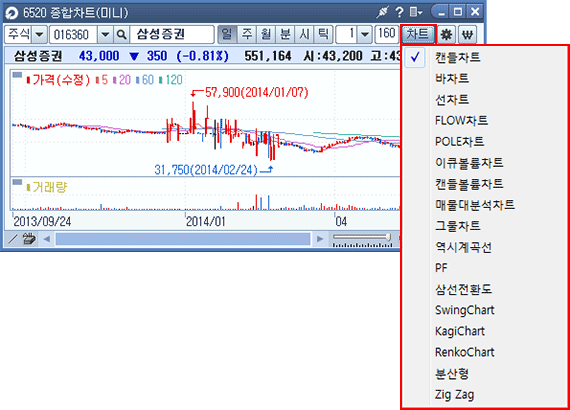Click the 차트 chart type button
Viewport: 570px width, 410px height.
(x=418, y=35)
